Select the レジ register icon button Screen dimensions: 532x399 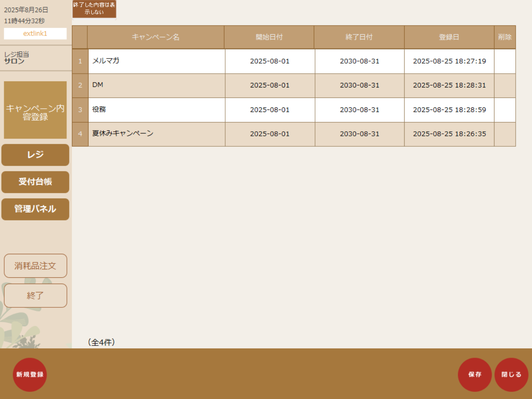(x=35, y=155)
